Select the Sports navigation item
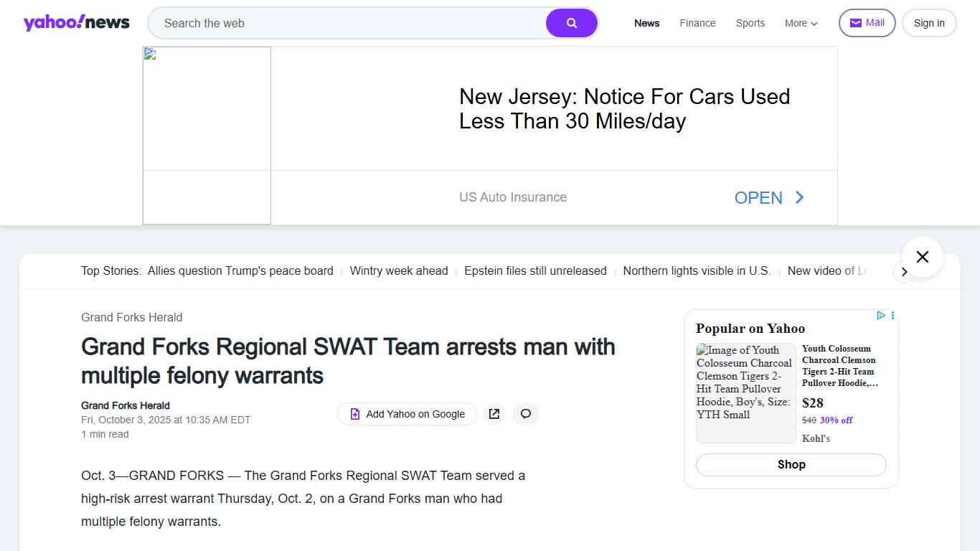Screen dimensions: 980x551 [750, 23]
